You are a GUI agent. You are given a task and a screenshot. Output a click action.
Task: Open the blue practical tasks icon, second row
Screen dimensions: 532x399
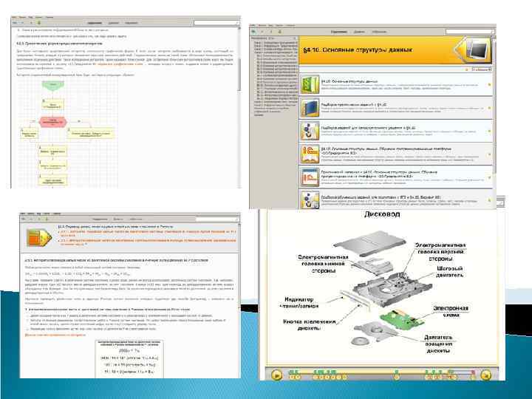(310, 108)
